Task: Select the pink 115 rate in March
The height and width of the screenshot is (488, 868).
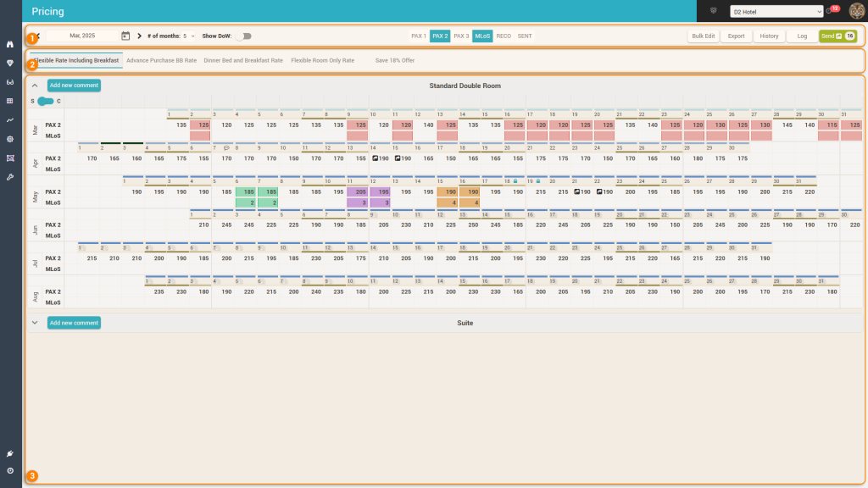Action: [x=828, y=125]
